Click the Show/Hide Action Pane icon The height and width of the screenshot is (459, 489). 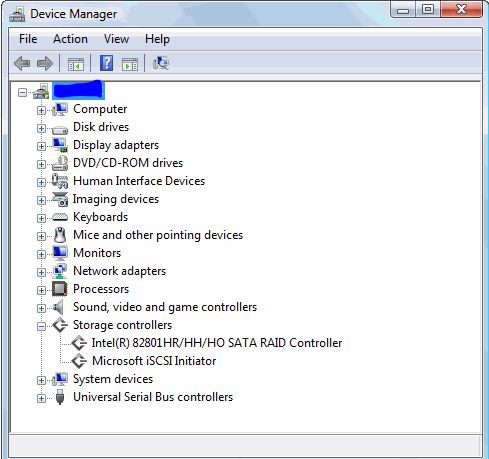(x=130, y=64)
